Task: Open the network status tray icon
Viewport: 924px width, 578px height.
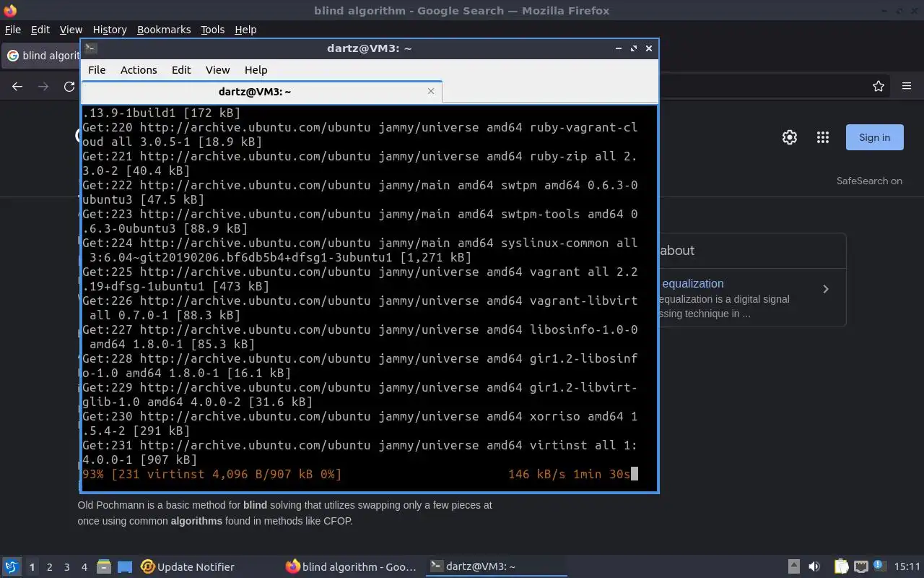Action: (x=860, y=567)
